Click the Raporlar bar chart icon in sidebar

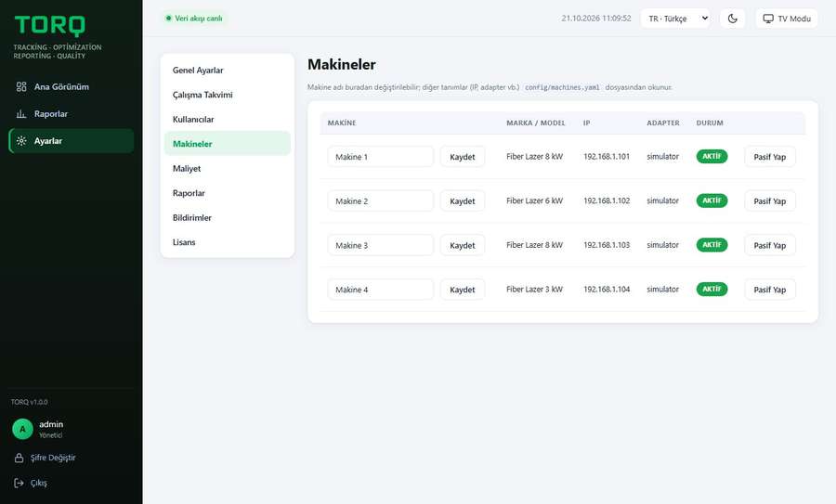tap(21, 114)
